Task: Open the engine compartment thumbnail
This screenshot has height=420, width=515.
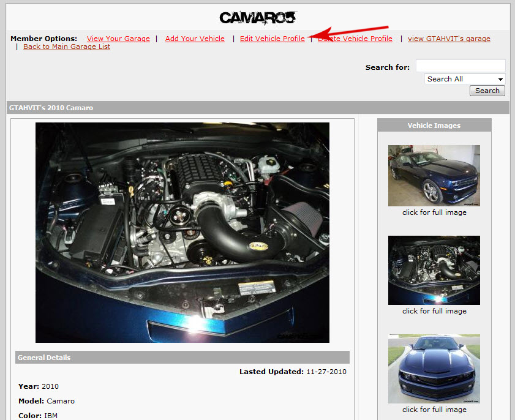Action: pos(434,270)
